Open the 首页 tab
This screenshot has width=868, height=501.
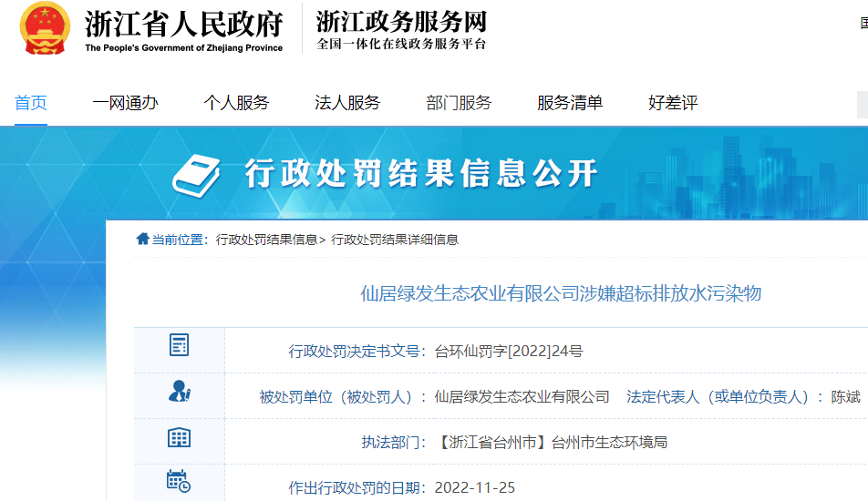(x=30, y=103)
